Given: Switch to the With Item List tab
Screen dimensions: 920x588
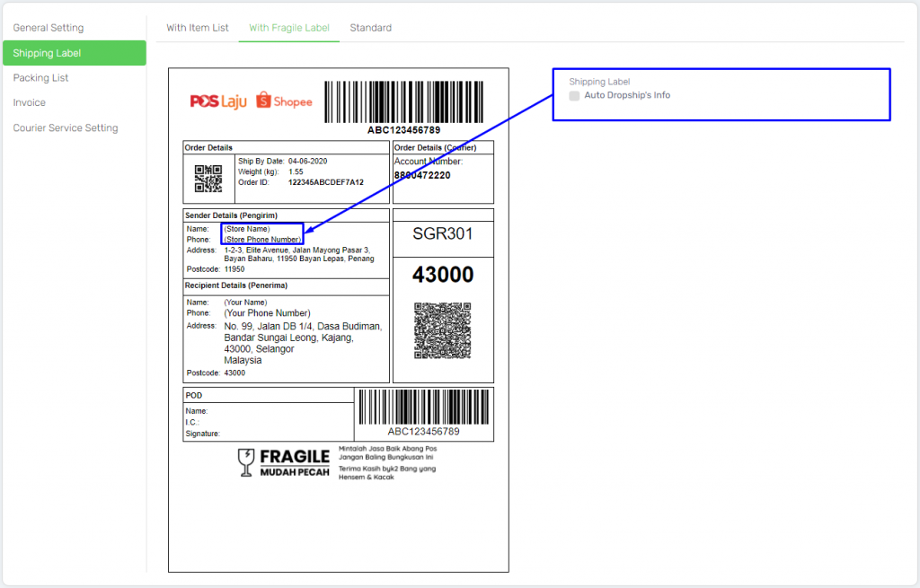Looking at the screenshot, I should pos(197,27).
